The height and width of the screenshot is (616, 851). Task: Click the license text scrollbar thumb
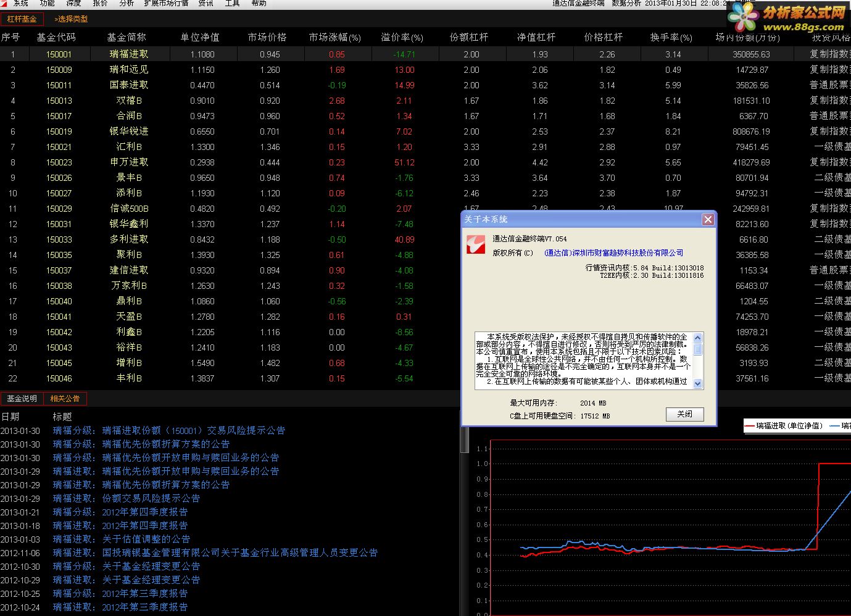point(698,349)
